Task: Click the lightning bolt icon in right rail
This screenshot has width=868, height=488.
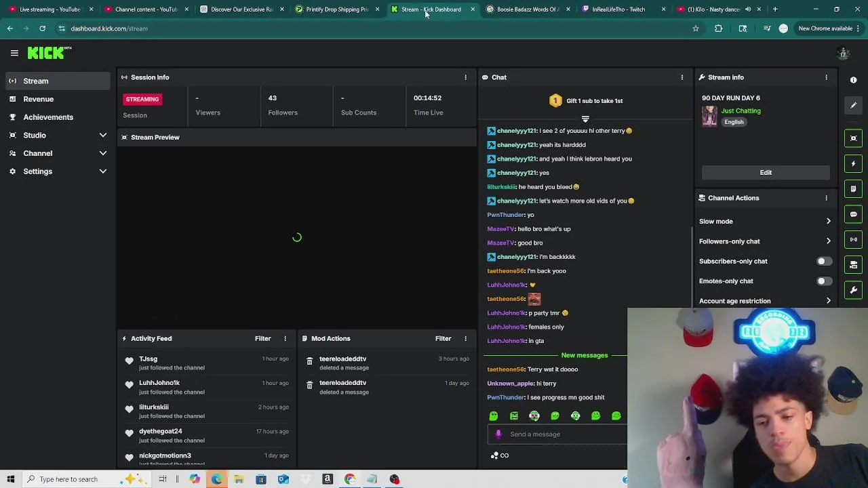Action: click(853, 163)
